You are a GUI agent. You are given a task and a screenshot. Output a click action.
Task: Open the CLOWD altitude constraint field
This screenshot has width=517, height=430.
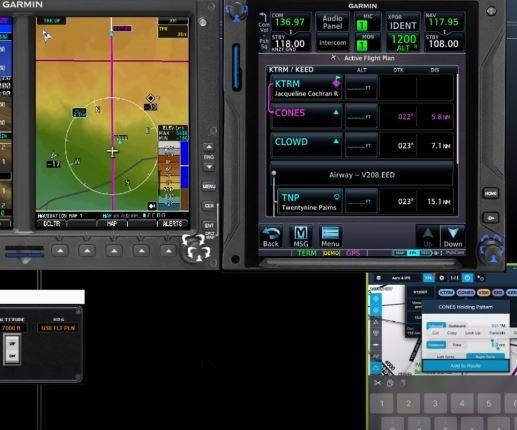click(361, 146)
